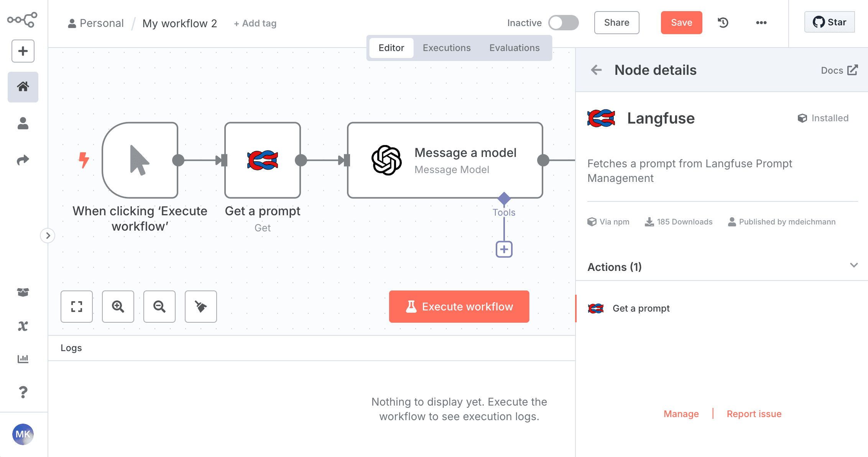This screenshot has width=868, height=457.
Task: Add a tool under Message a model node
Action: tap(504, 249)
